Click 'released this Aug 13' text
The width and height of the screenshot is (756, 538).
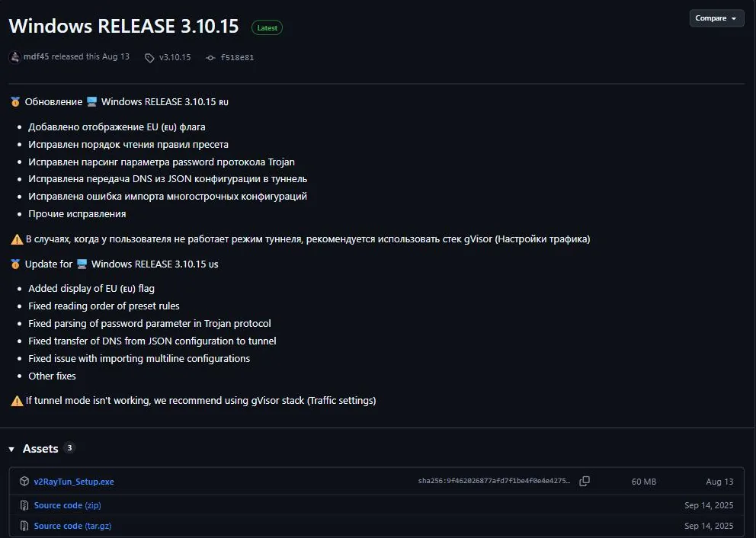coord(91,56)
